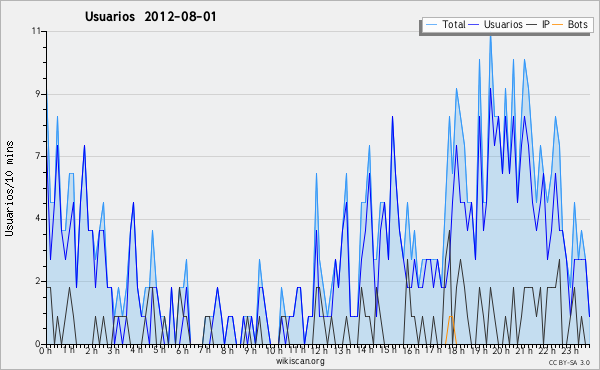Click the x-axis label '0 h'
This screenshot has width=600, height=370.
46,350
